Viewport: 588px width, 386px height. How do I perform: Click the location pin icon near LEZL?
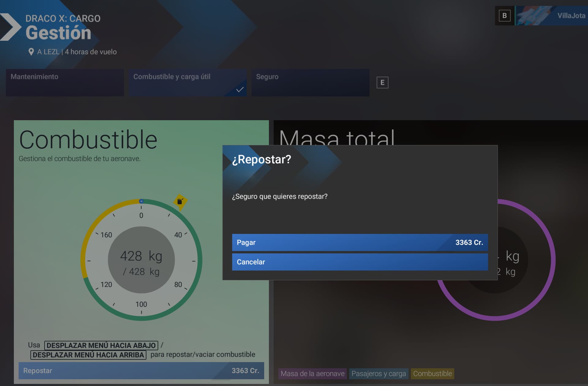(x=31, y=52)
